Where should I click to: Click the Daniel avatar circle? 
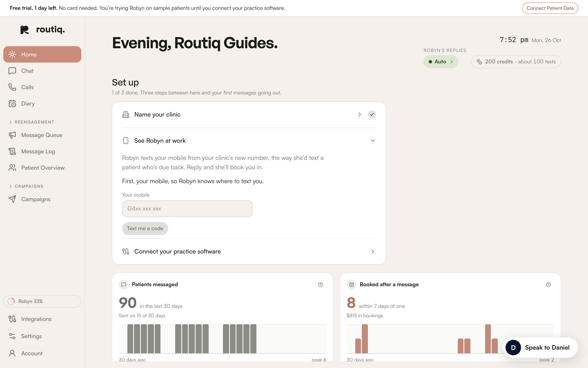tap(513, 348)
